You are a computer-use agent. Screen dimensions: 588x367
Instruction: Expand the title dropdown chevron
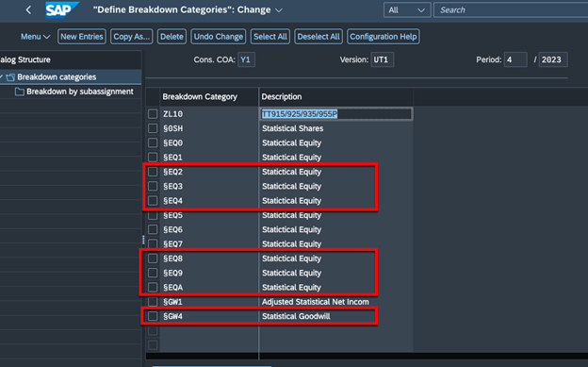279,10
